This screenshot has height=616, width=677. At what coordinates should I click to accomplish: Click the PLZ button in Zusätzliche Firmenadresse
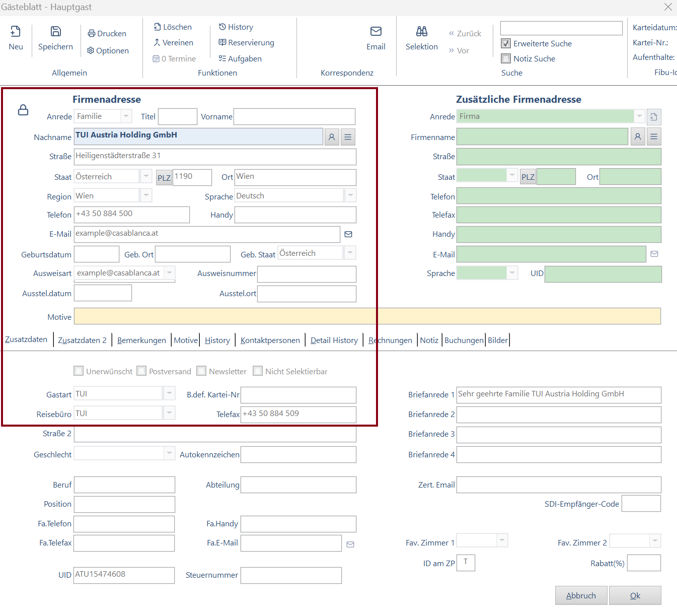pos(528,177)
